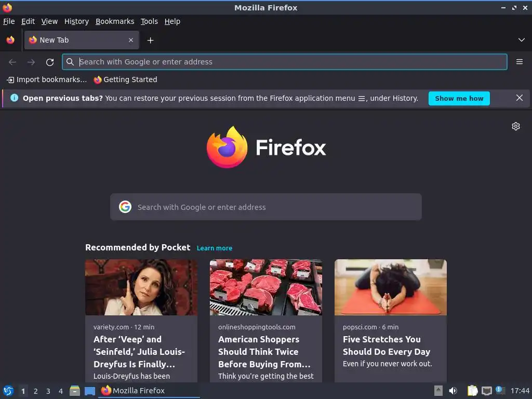Open 'Five Stretches You Should Do Every Day'
The width and height of the screenshot is (532, 399).
[x=387, y=345]
